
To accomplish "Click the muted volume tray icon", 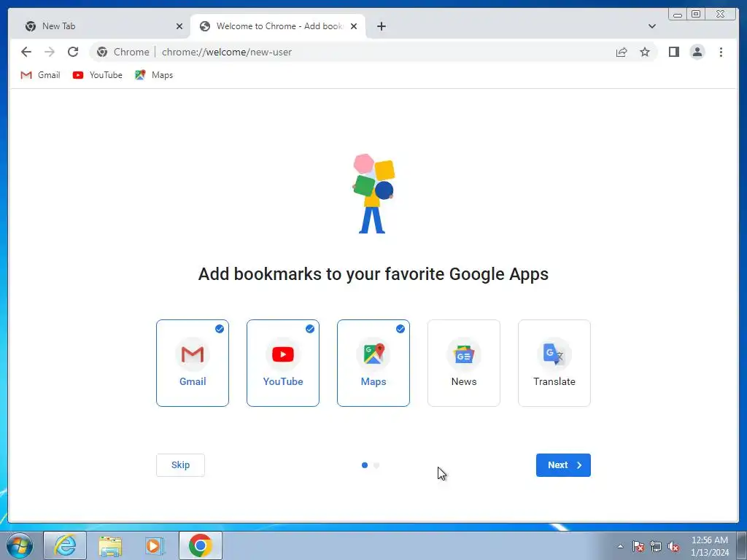I will click(673, 546).
